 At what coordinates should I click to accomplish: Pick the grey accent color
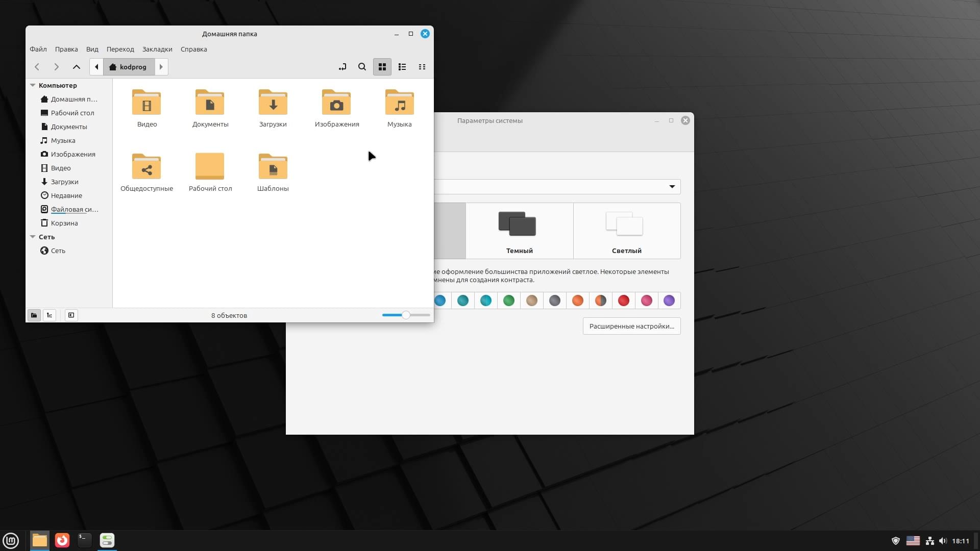pyautogui.click(x=555, y=300)
